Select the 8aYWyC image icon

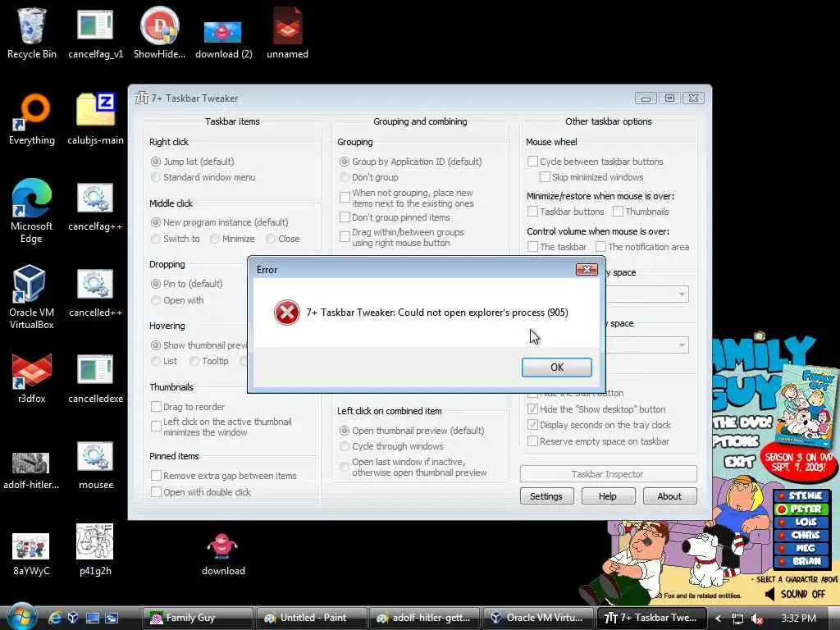coord(32,554)
